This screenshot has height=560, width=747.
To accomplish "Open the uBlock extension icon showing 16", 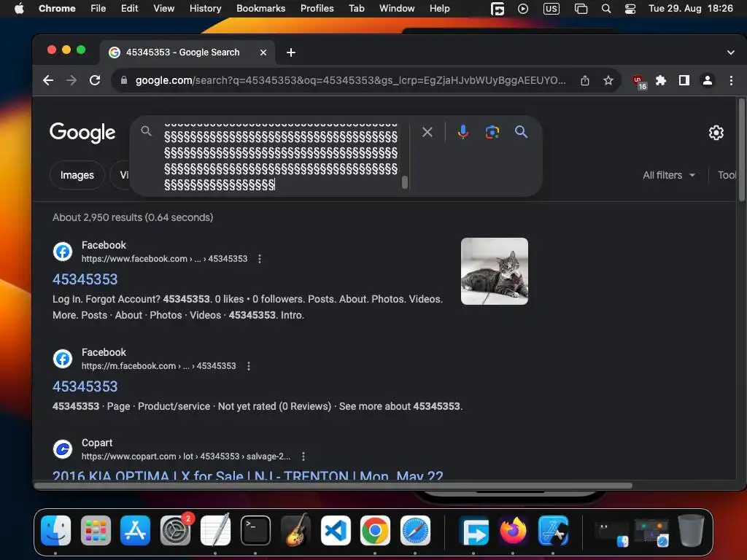I will click(x=639, y=82).
